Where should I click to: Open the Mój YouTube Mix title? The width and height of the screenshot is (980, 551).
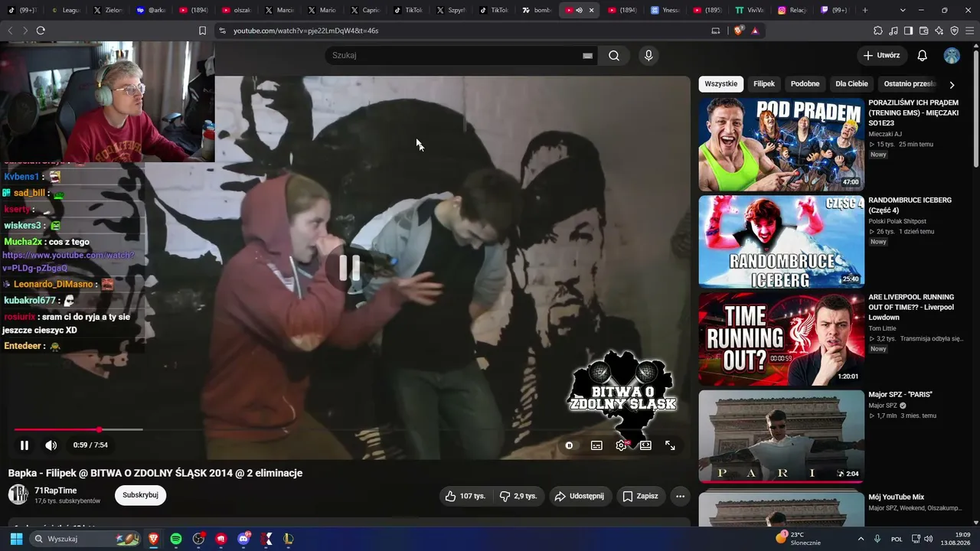click(x=897, y=497)
